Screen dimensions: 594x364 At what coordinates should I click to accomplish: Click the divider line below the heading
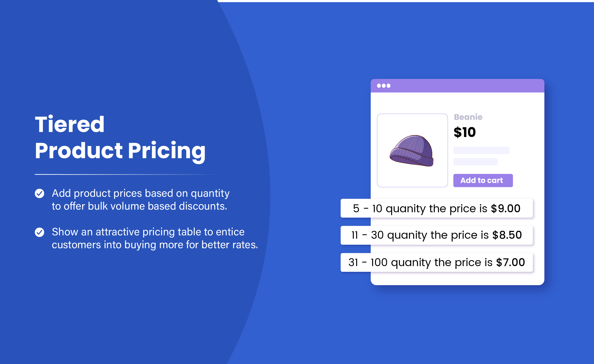click(125, 174)
